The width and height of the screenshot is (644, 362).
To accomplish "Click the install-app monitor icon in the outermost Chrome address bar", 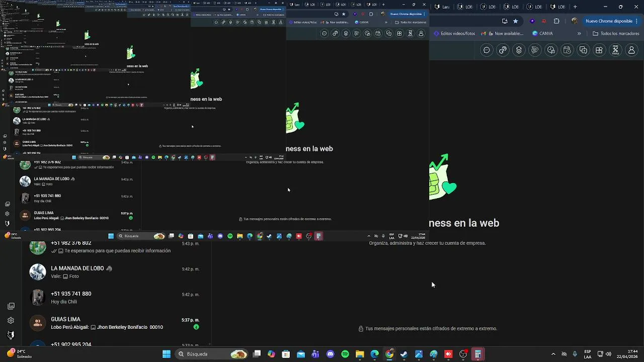I will [505, 21].
